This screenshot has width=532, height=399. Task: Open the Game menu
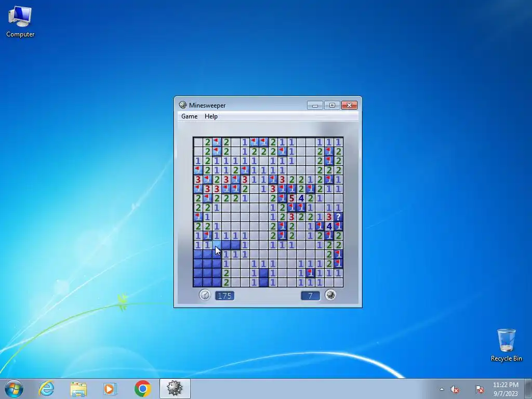189,116
